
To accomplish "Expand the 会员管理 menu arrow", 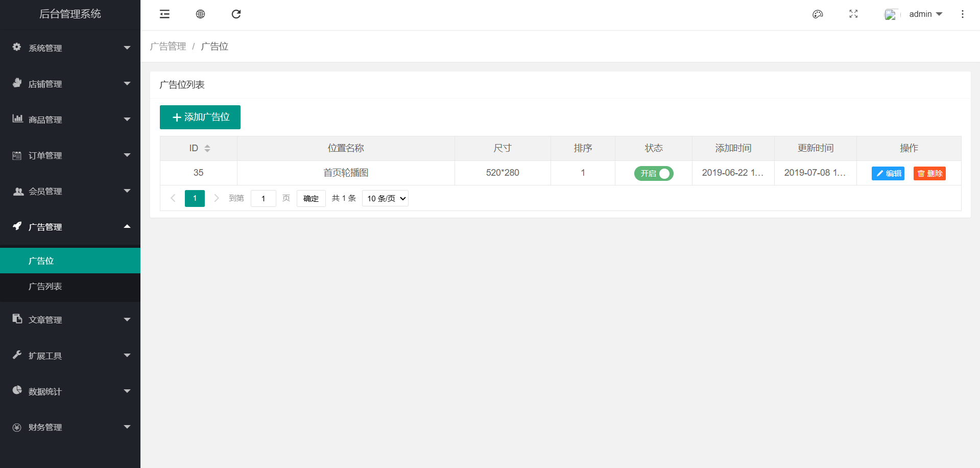I will (x=127, y=191).
